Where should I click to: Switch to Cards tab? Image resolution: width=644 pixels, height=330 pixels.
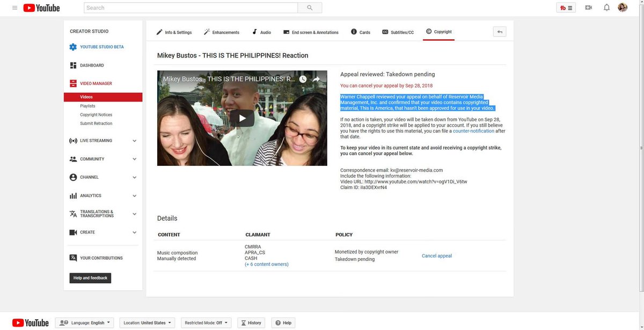pos(361,32)
